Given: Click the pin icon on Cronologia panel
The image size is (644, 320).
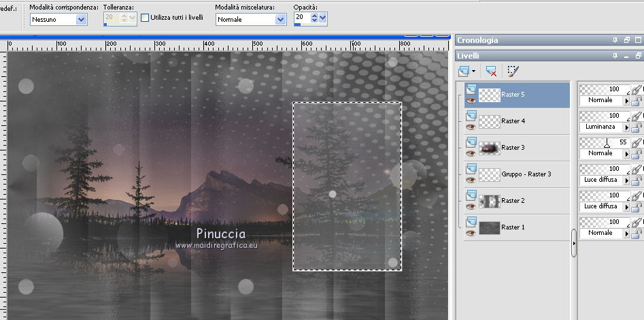Looking at the screenshot, I should pyautogui.click(x=615, y=40).
